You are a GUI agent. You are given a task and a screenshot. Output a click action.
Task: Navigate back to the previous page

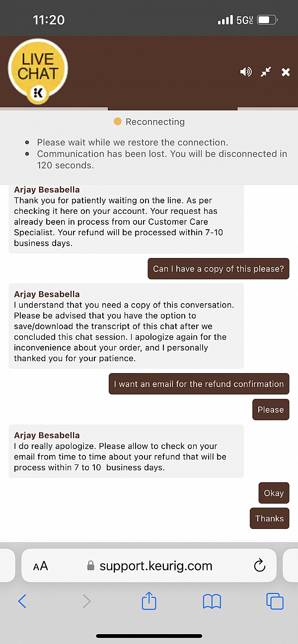[22, 601]
